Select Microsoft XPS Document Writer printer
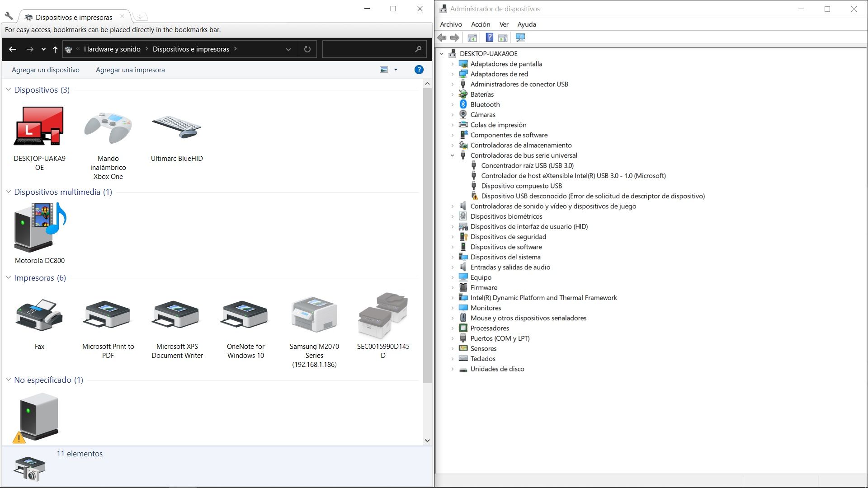 click(177, 314)
